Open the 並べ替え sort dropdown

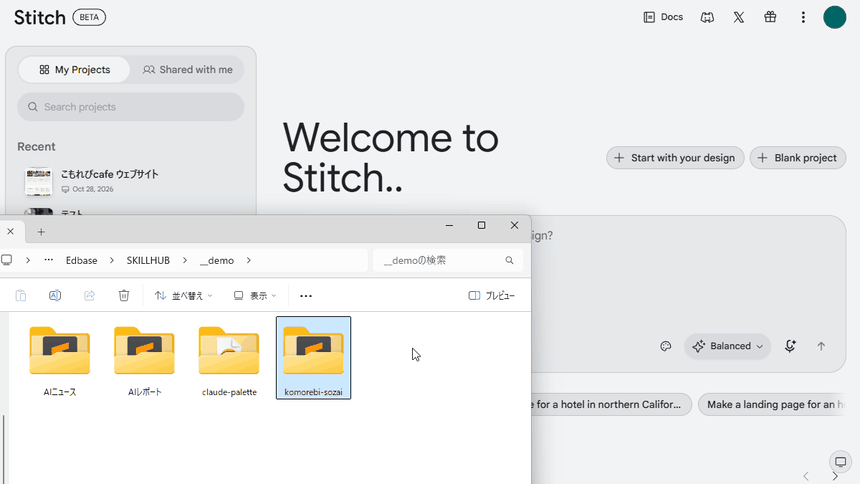click(183, 296)
